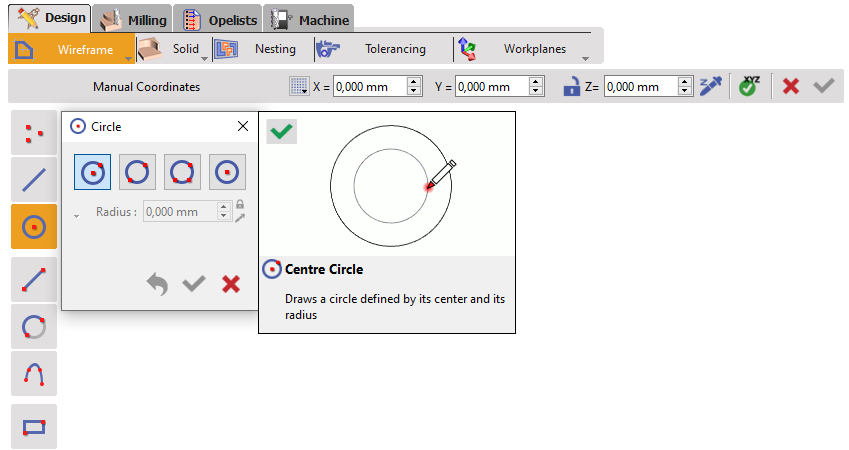Open the Machine tab
Viewport: 849px width, 450px height.
[x=310, y=20]
